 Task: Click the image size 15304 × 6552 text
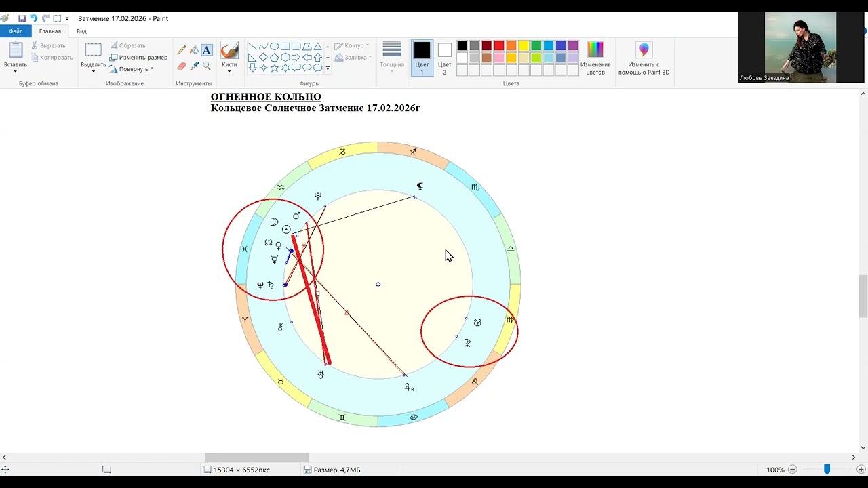pos(241,470)
